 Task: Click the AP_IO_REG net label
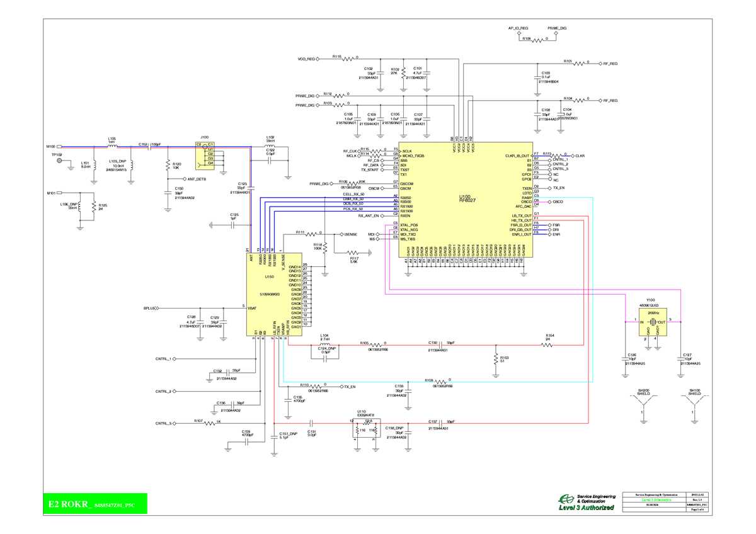(518, 28)
